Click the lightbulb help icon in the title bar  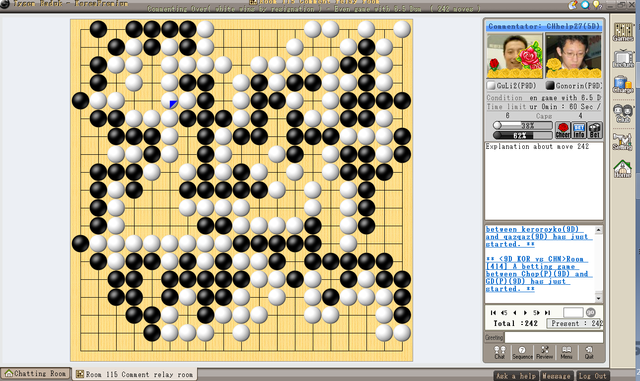597,4
